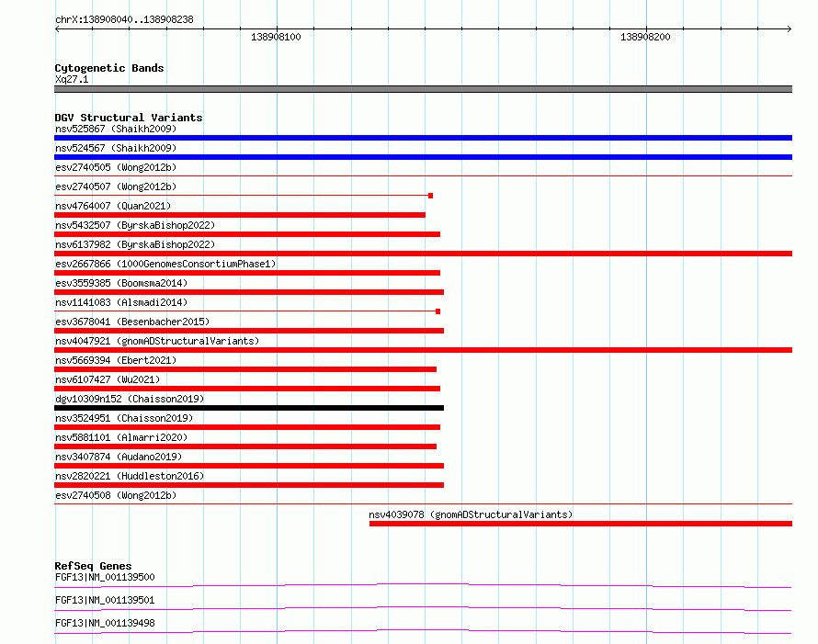Open variant nsv524567 (Shaikh2009) label
The image size is (818, 644).
116,148
